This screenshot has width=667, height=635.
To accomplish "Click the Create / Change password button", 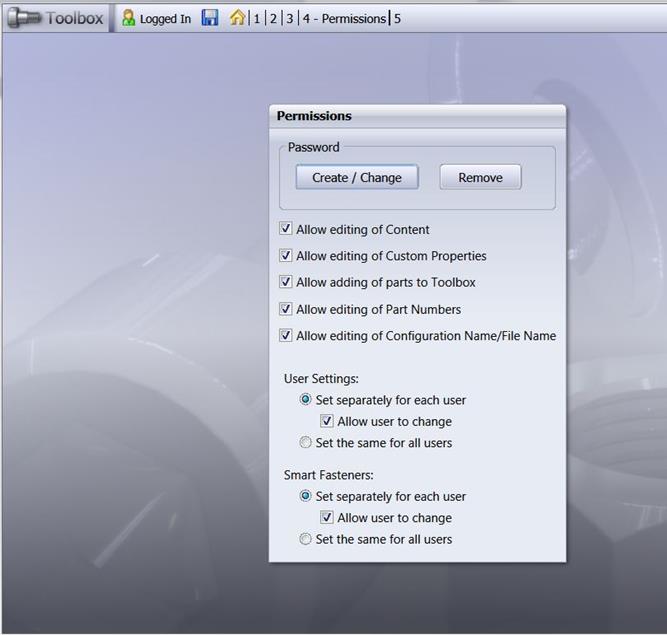I will [x=356, y=177].
